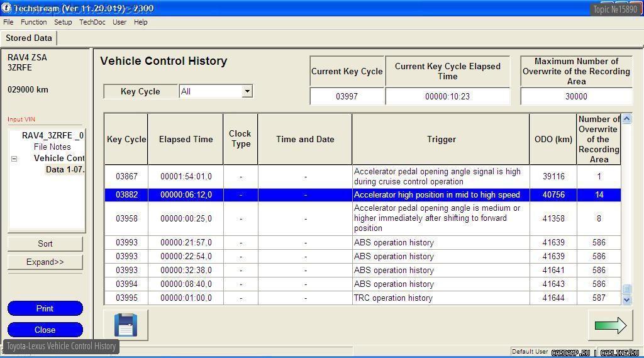Click the green next arrow button

610,325
